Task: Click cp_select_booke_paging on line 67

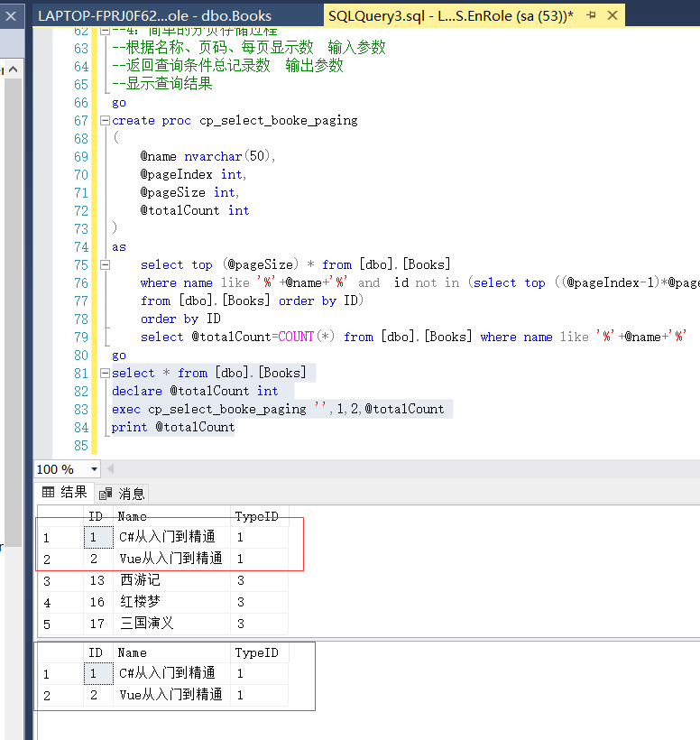Action: [279, 120]
